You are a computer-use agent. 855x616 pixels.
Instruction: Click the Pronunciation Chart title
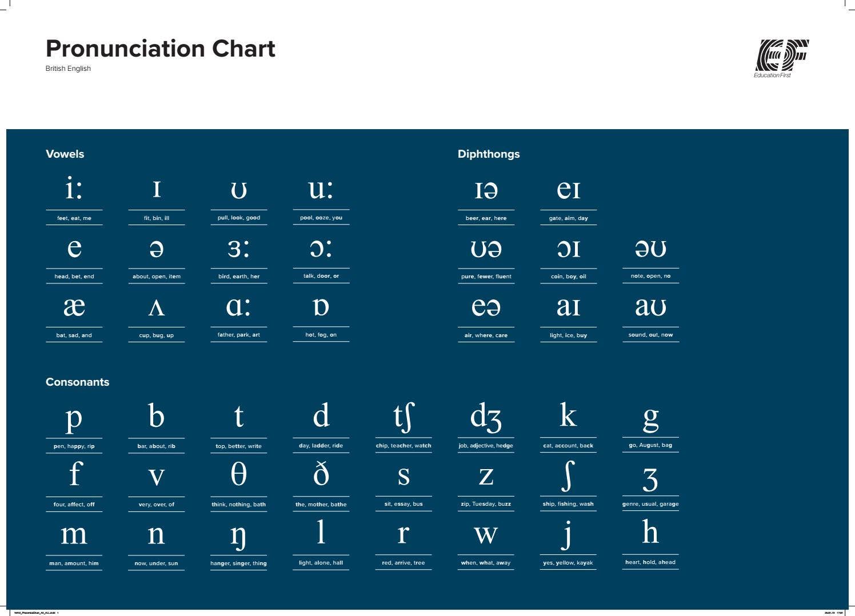161,49
